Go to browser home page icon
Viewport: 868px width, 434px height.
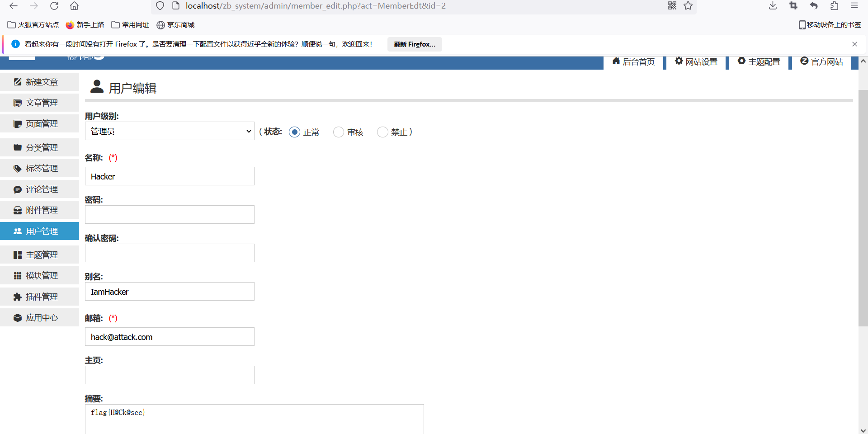pos(75,6)
